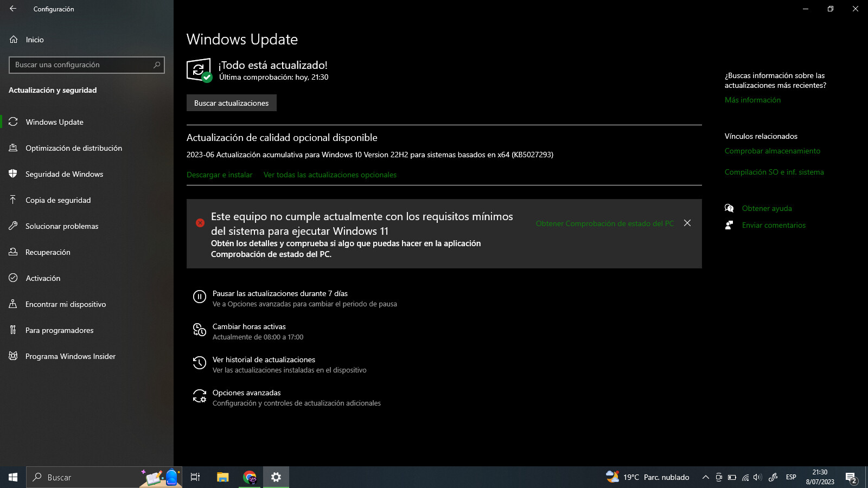Dismiss the Windows 11 requirements notice
The height and width of the screenshot is (488, 868).
(687, 223)
